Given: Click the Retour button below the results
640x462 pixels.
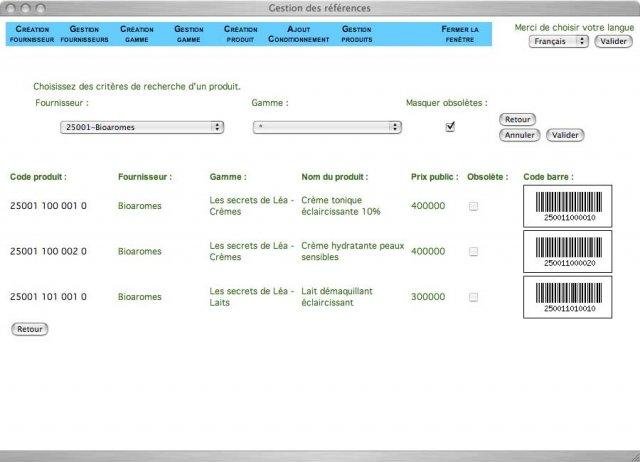Looking at the screenshot, I should [x=30, y=329].
